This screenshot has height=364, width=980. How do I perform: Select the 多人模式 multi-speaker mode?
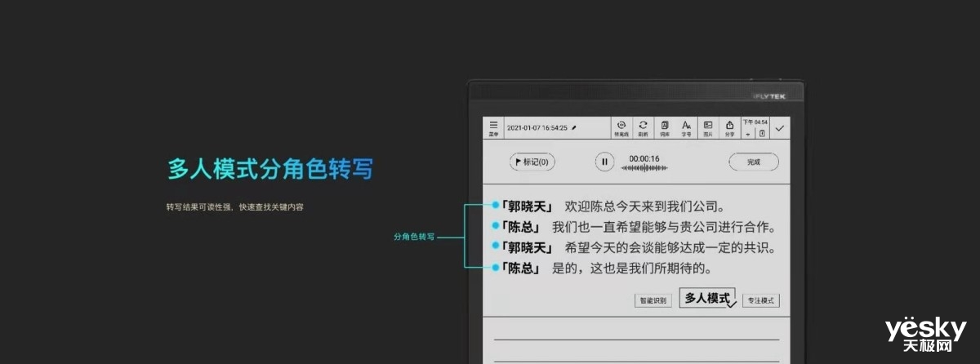tap(707, 298)
